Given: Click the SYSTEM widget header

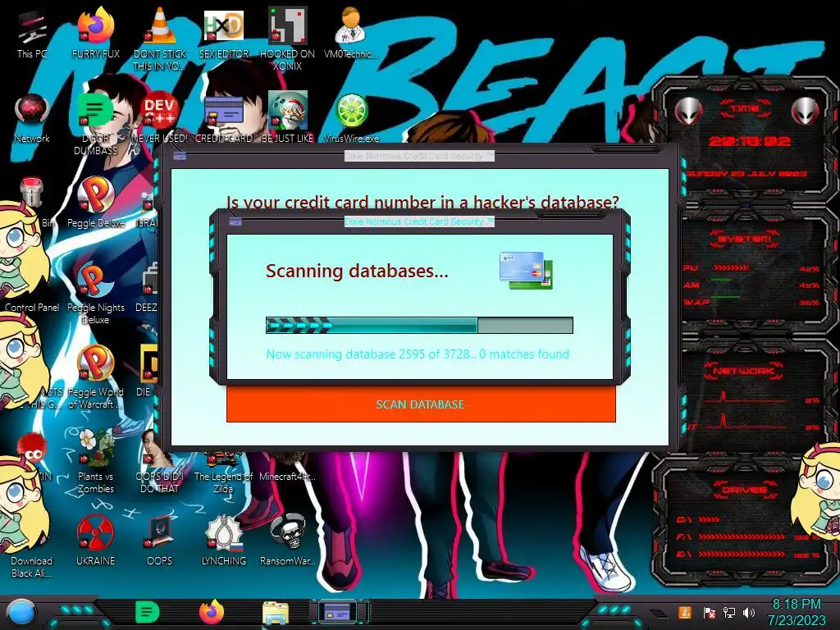Looking at the screenshot, I should pos(745,239).
